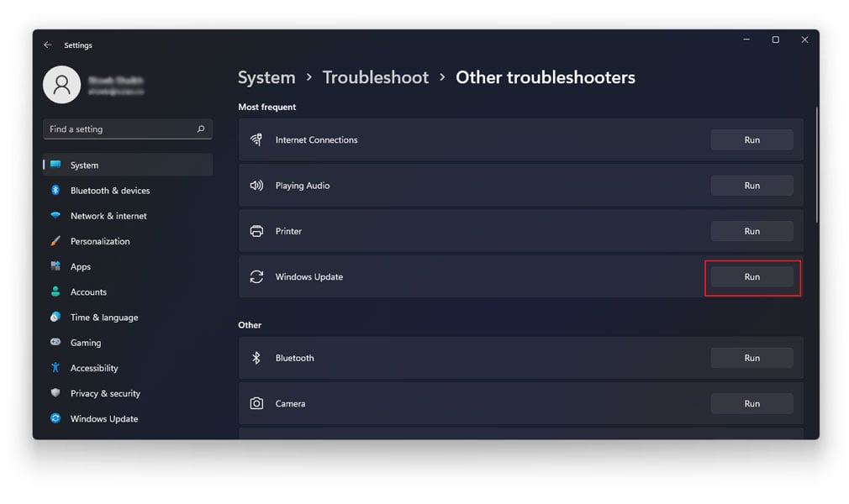The image size is (849, 504).
Task: Click the Internet Connections label
Action: (x=316, y=139)
